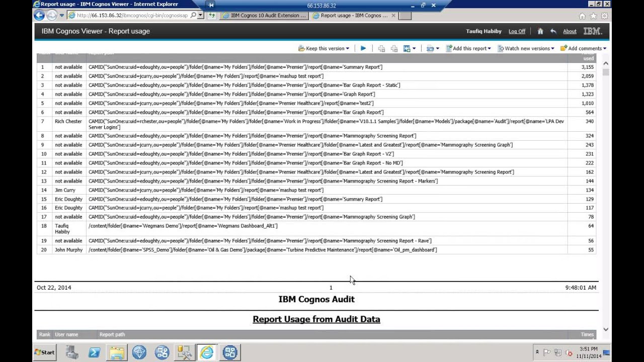Click the drill down toolbar icon
Viewport: 644px width, 362px height.
pos(381,48)
